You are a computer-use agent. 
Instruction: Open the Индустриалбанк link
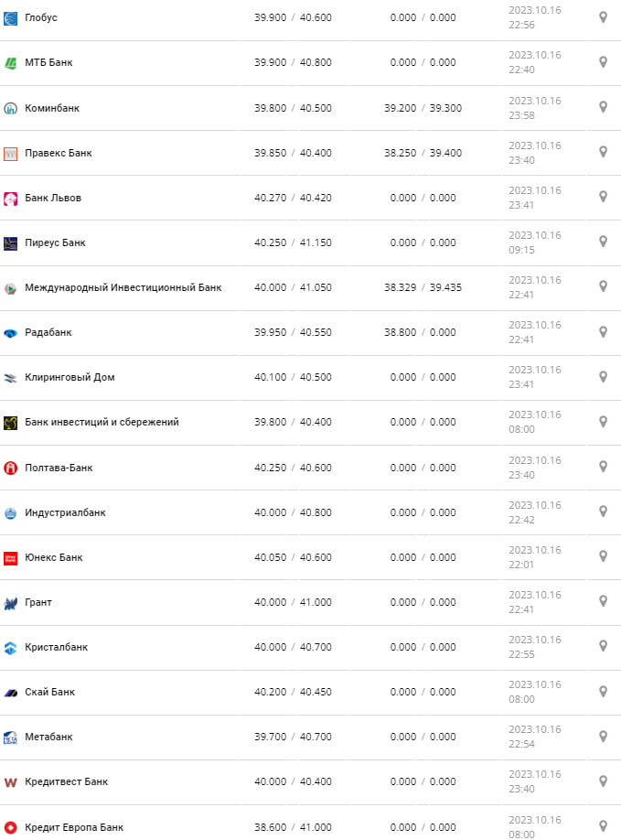[x=65, y=512]
